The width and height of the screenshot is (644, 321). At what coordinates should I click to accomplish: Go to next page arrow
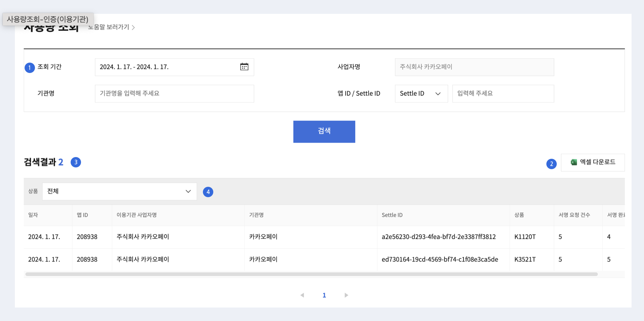click(x=346, y=295)
